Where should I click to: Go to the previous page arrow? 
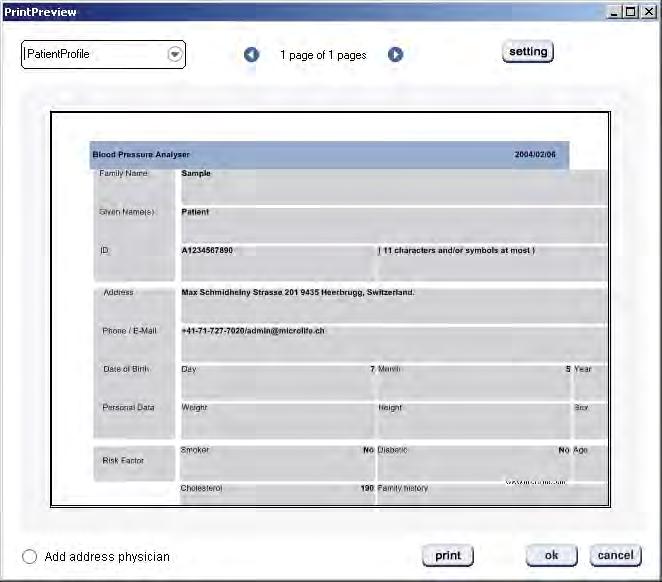tap(251, 54)
